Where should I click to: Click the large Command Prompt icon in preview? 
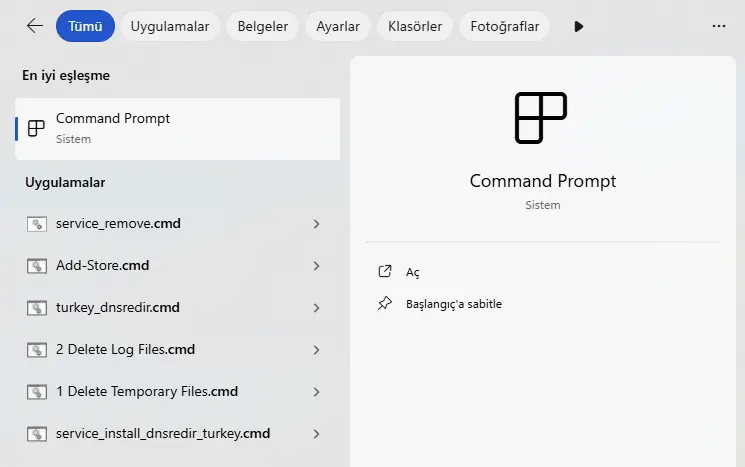tap(541, 118)
